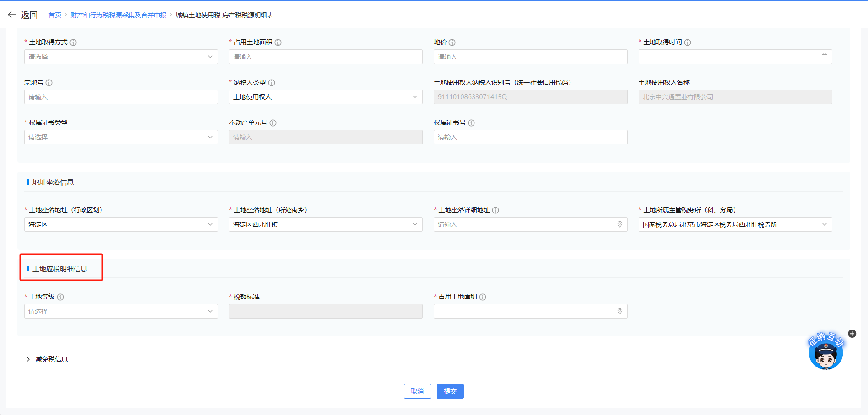Open the calendar picker for 土地取得时间

(x=825, y=57)
